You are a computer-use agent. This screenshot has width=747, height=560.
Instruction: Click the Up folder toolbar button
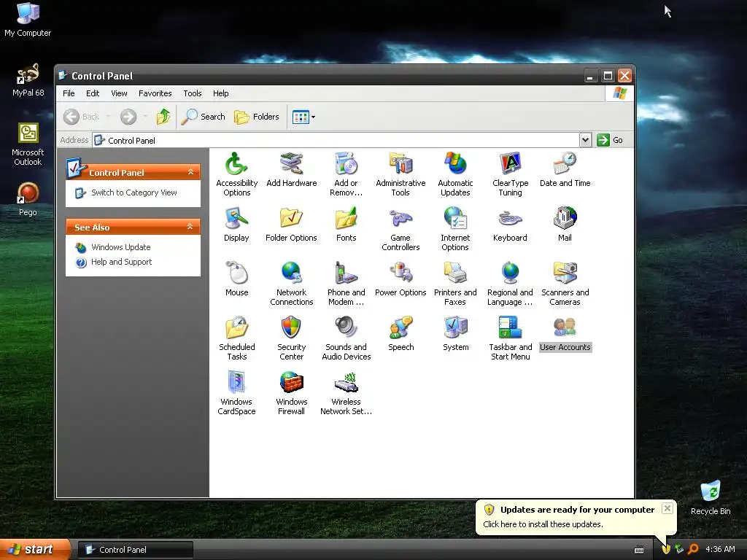(x=163, y=117)
